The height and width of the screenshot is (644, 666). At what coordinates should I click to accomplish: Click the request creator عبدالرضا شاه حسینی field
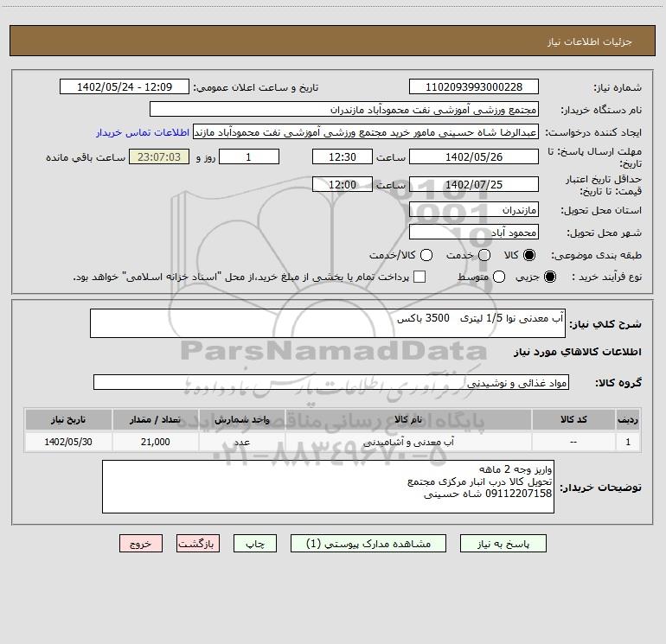pyautogui.click(x=366, y=131)
